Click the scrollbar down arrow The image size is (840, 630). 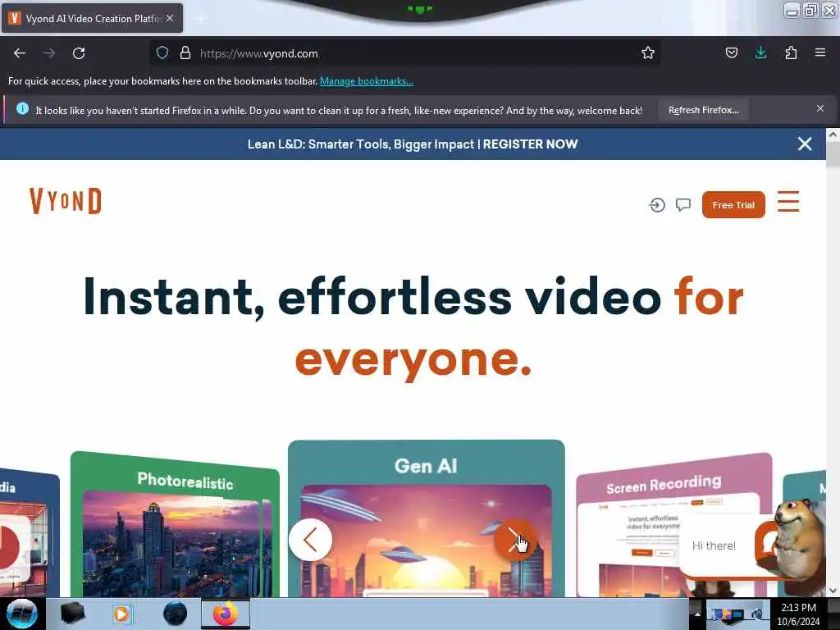833,591
